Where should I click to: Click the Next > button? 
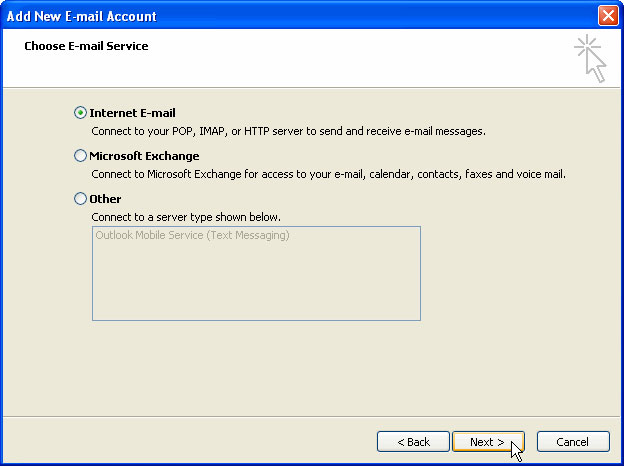click(x=487, y=442)
